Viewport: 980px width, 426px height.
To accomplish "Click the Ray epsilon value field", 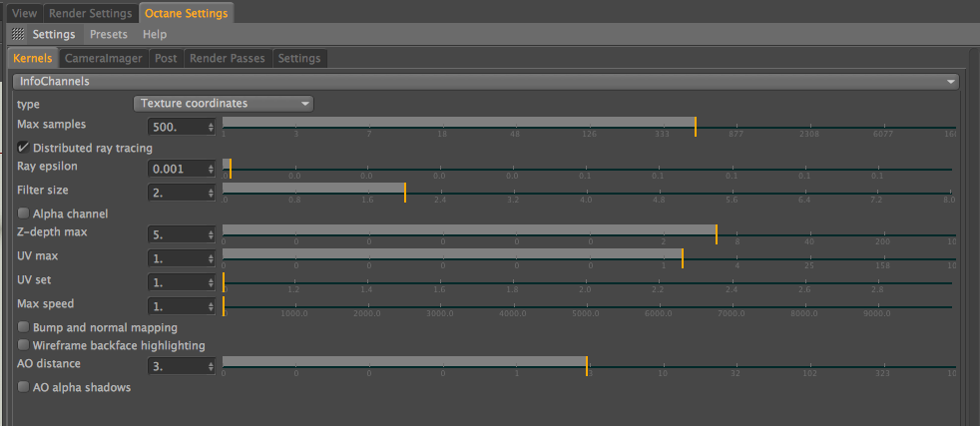I will coord(177,169).
